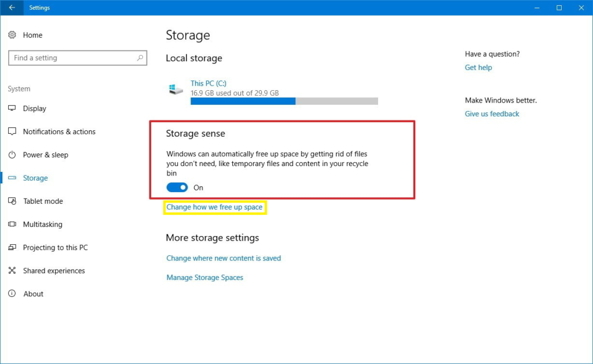
Task: Open Change where new content is saved
Action: 224,259
